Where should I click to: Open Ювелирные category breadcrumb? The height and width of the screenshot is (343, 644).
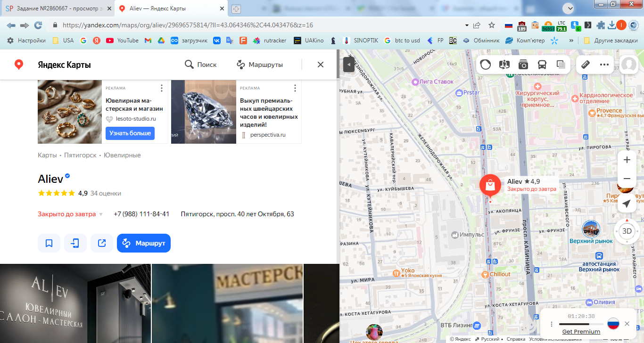tap(122, 155)
